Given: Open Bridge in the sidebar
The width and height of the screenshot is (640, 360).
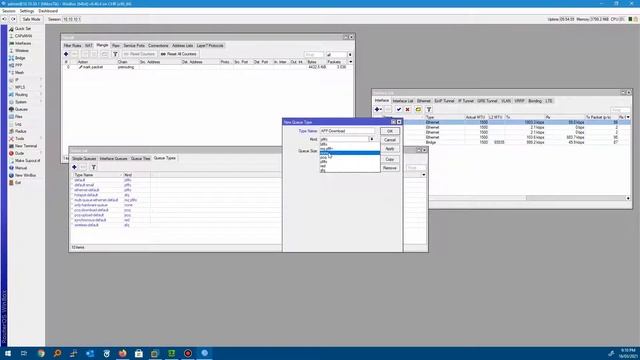Looking at the screenshot, I should click(x=20, y=58).
